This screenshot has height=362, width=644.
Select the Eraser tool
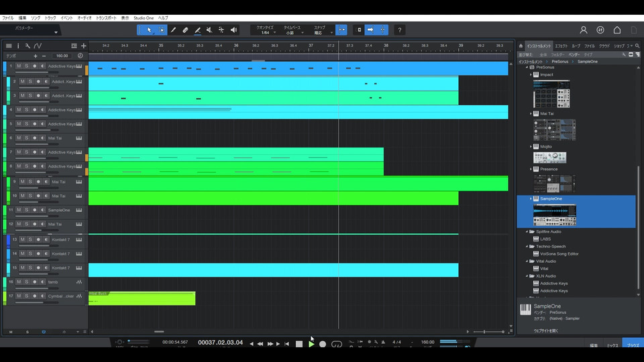[185, 30]
